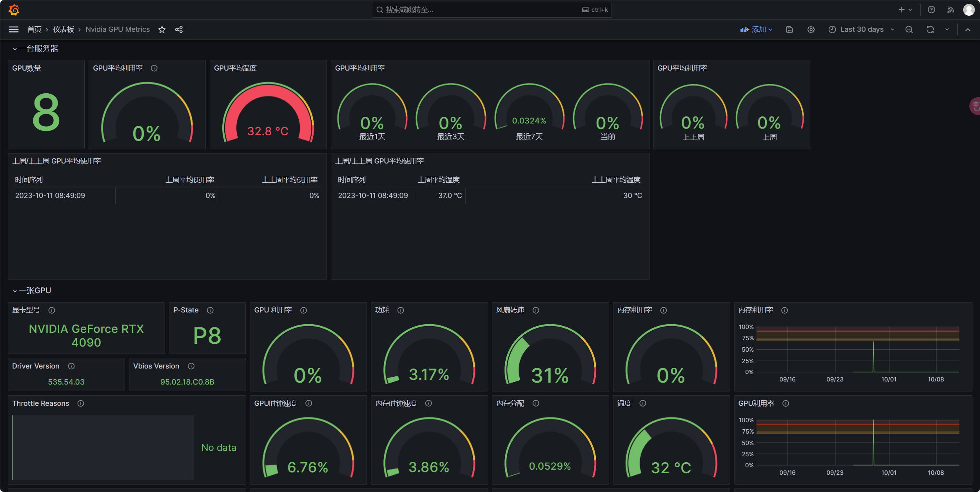Show info for GPU 利用率 panel
This screenshot has height=492, width=980.
303,310
